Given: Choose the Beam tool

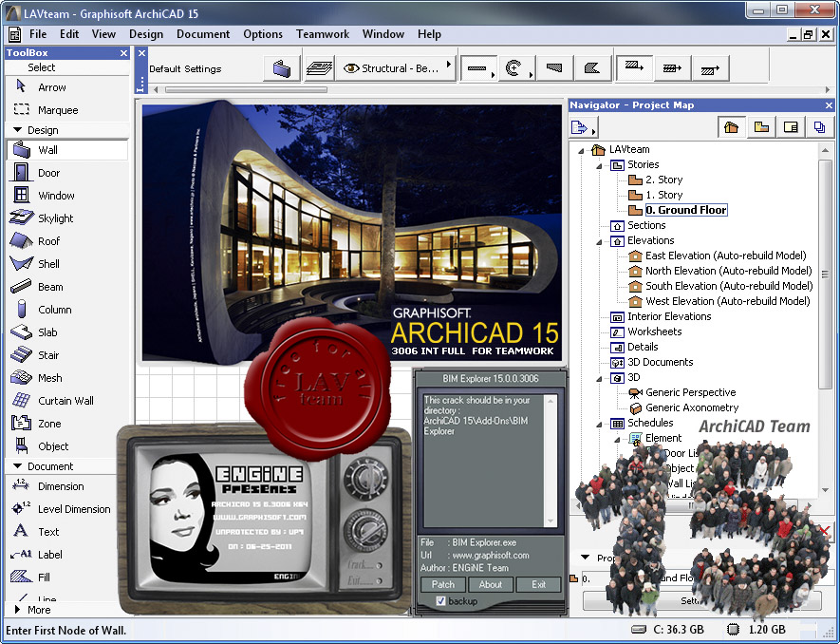Looking at the screenshot, I should click(67, 287).
